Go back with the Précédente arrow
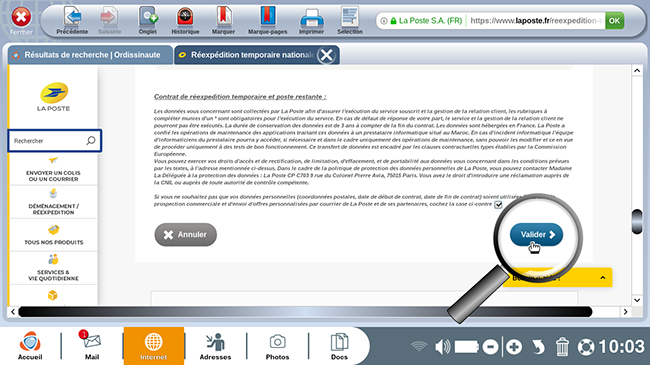 (x=72, y=21)
